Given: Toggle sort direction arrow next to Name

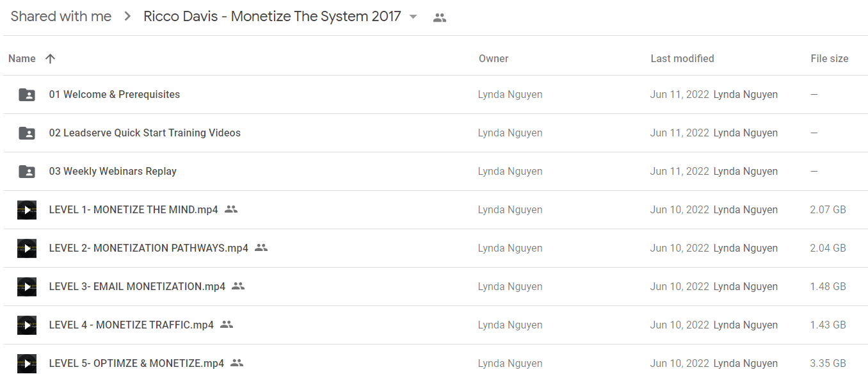Looking at the screenshot, I should click(x=50, y=58).
